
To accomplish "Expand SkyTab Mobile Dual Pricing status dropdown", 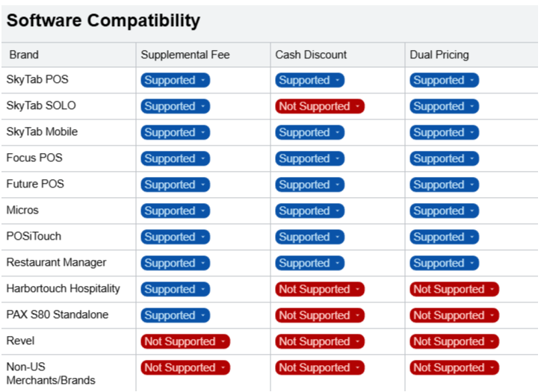I will 444,133.
